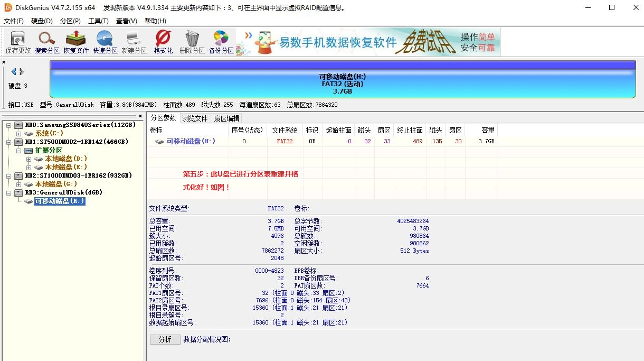Open the 文件(F) menu
This screenshot has width=644, height=361.
pos(14,21)
